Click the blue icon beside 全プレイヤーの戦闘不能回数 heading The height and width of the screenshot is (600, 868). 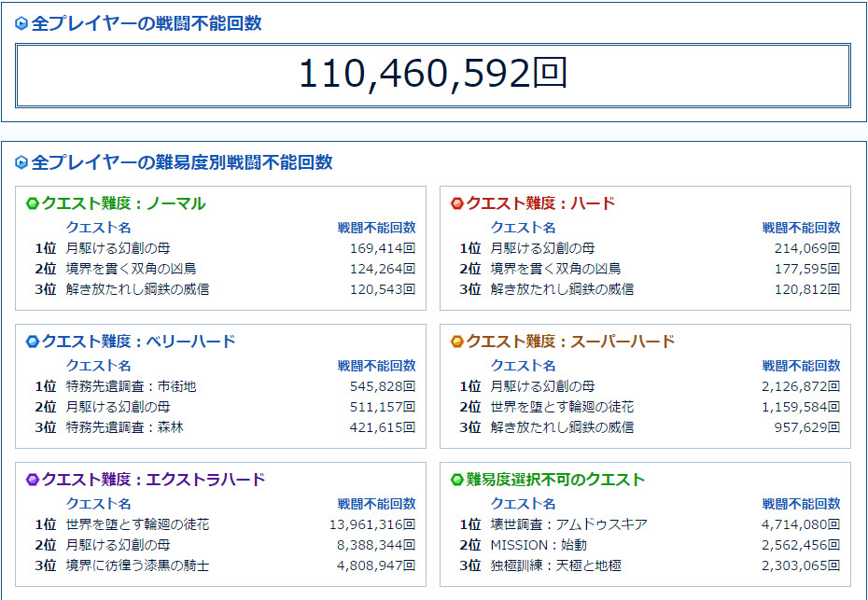(x=21, y=24)
